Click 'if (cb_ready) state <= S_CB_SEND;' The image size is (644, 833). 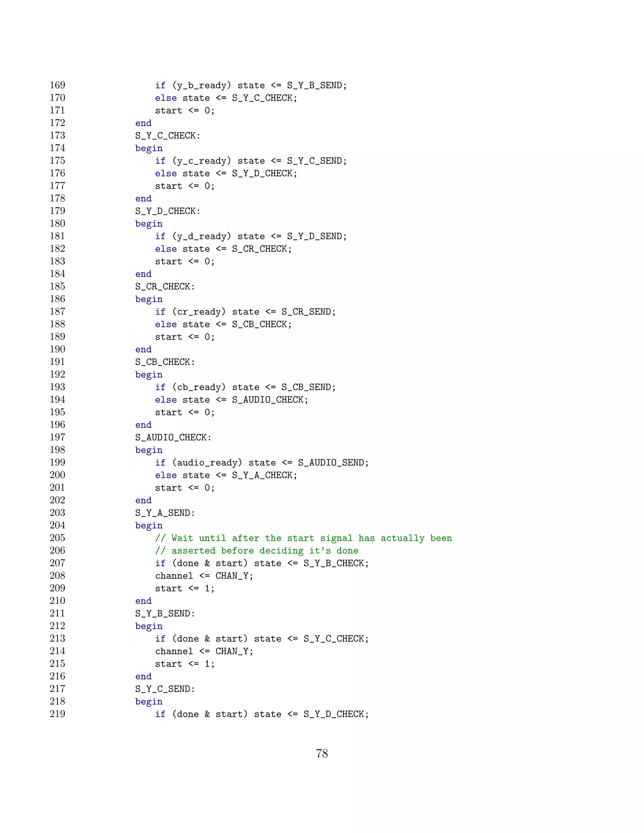point(245,388)
